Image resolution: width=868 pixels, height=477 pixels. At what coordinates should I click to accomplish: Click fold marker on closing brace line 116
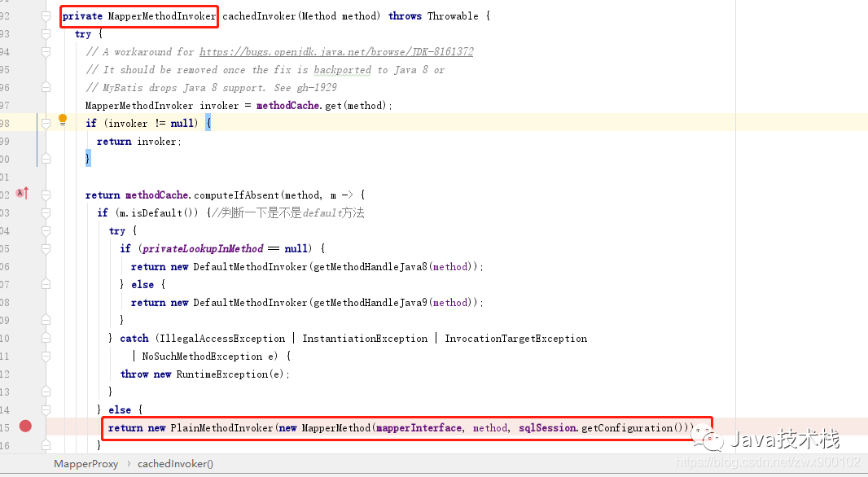point(46,445)
